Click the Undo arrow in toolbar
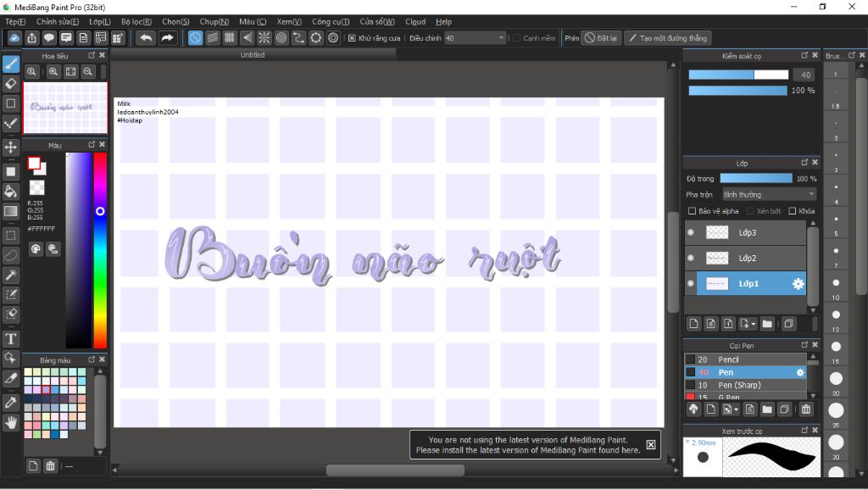Image resolution: width=868 pixels, height=490 pixels. (x=146, y=38)
